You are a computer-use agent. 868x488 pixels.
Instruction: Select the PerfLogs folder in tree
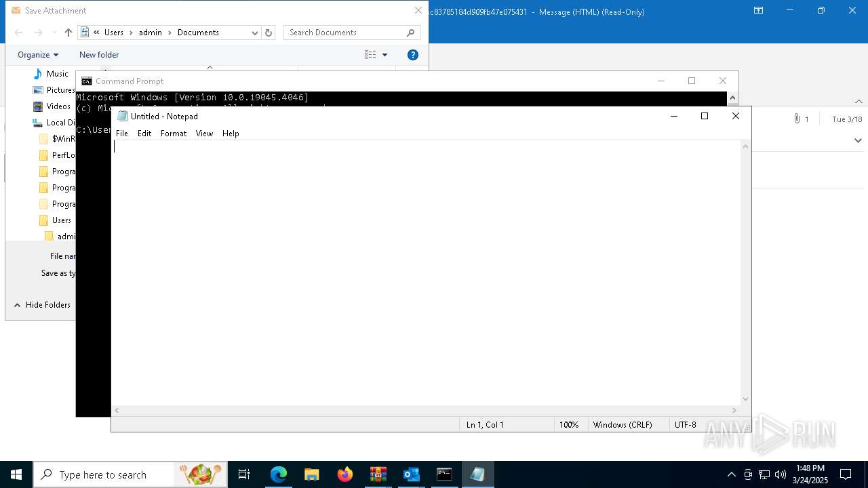click(x=58, y=155)
